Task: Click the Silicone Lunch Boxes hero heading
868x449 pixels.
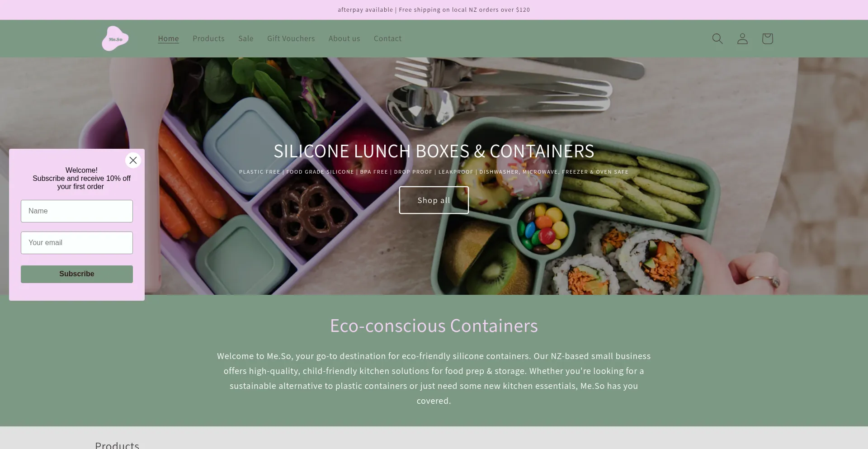Action: click(x=434, y=151)
